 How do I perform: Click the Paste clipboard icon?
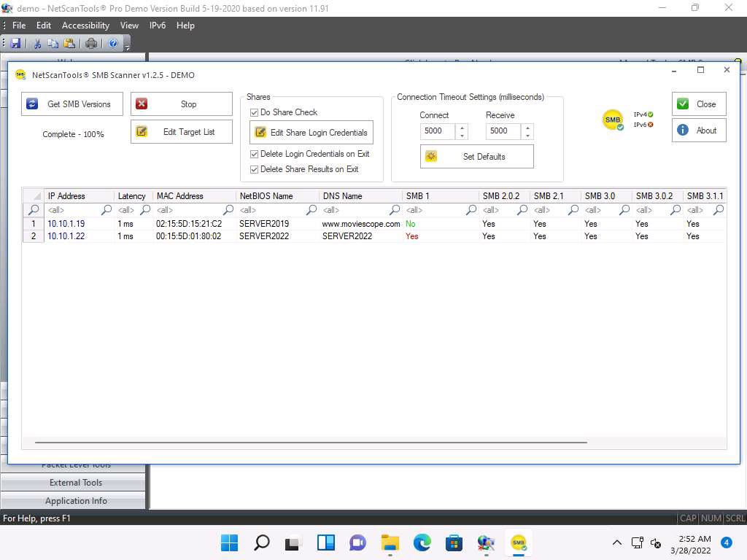pyautogui.click(x=69, y=44)
